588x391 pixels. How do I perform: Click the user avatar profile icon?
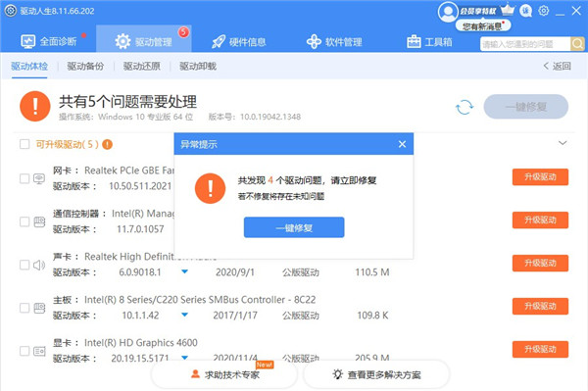point(448,12)
